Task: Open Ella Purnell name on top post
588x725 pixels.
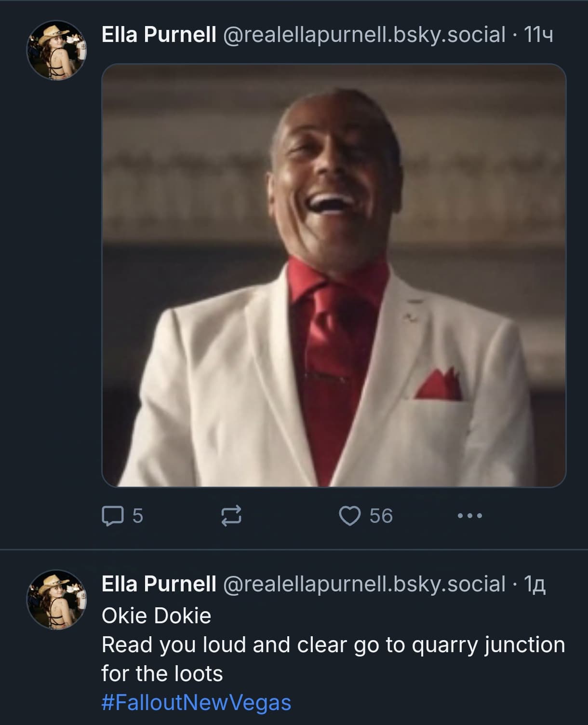Action: tap(159, 34)
